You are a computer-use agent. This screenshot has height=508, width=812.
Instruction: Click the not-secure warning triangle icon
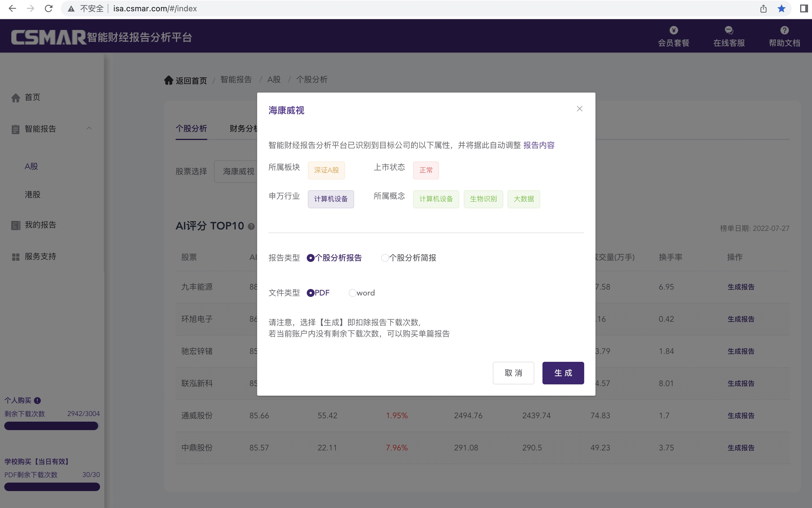pyautogui.click(x=71, y=9)
